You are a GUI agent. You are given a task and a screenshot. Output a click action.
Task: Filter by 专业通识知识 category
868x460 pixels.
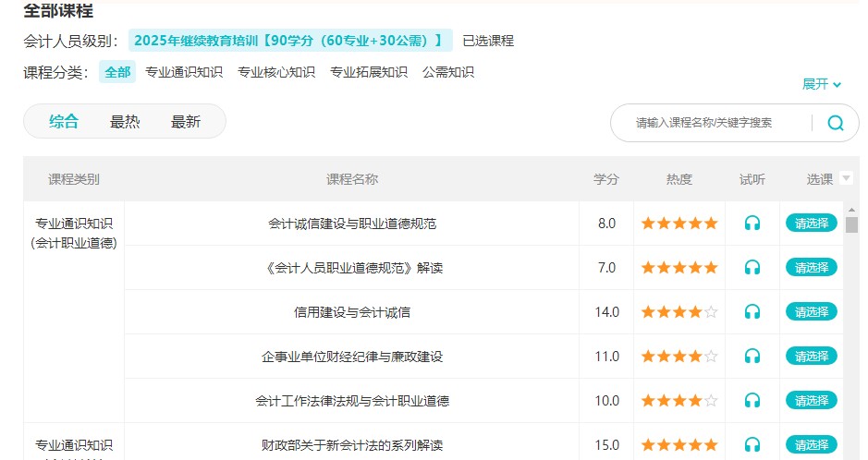click(x=184, y=72)
